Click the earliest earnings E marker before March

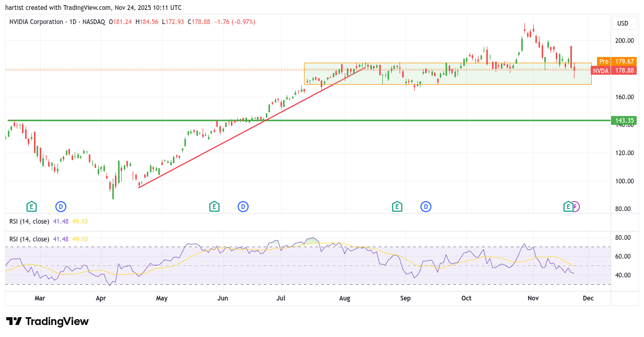[x=31, y=206]
